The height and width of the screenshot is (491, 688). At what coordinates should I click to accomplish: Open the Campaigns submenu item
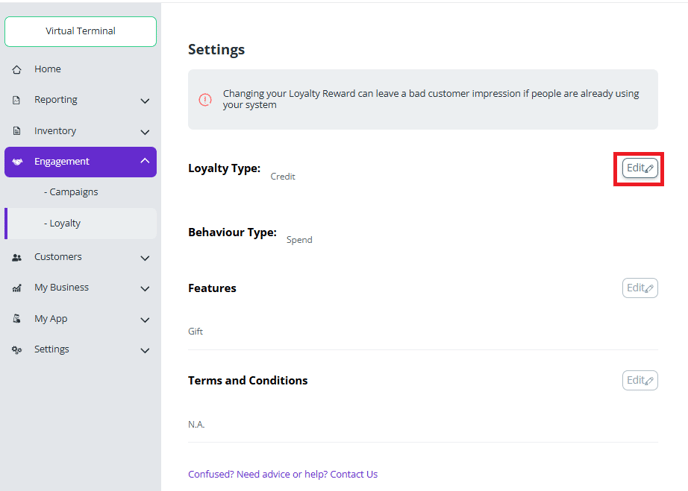[x=73, y=192]
